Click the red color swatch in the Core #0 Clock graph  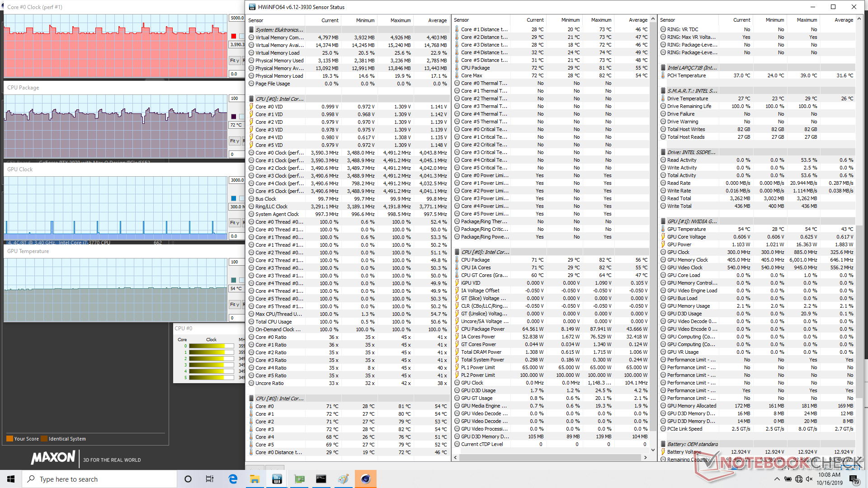[x=234, y=36]
